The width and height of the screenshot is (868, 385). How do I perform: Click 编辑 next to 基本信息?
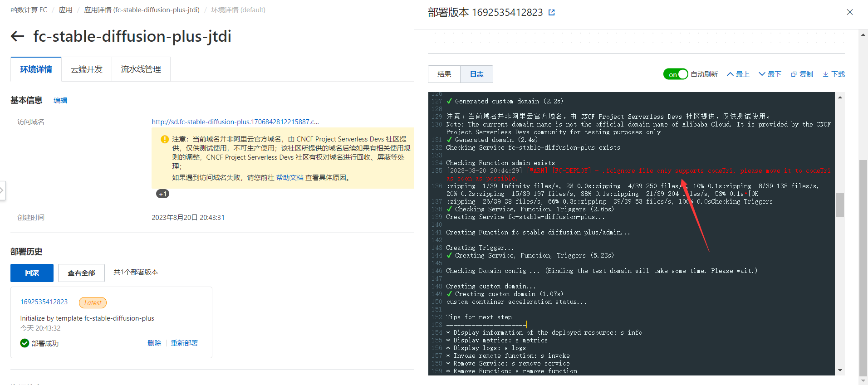[x=60, y=101]
